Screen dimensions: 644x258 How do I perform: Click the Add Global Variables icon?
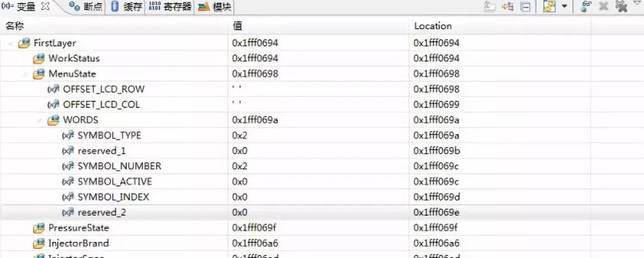pos(586,6)
